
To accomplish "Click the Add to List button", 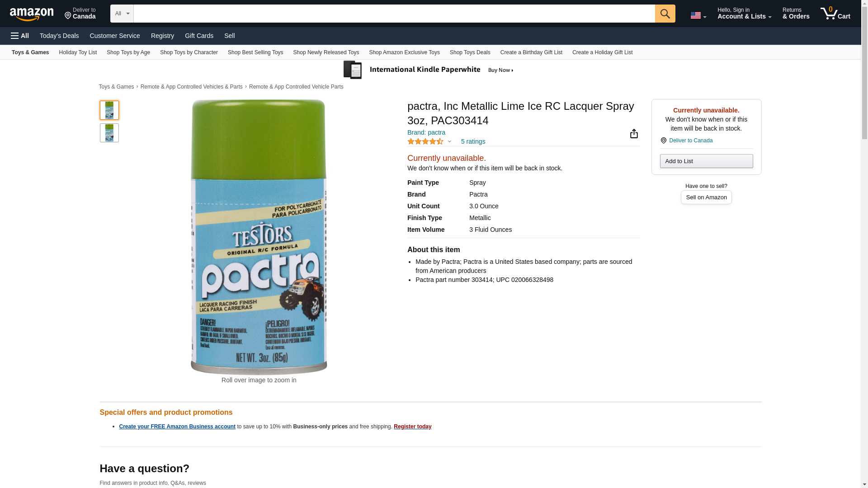I will point(706,161).
